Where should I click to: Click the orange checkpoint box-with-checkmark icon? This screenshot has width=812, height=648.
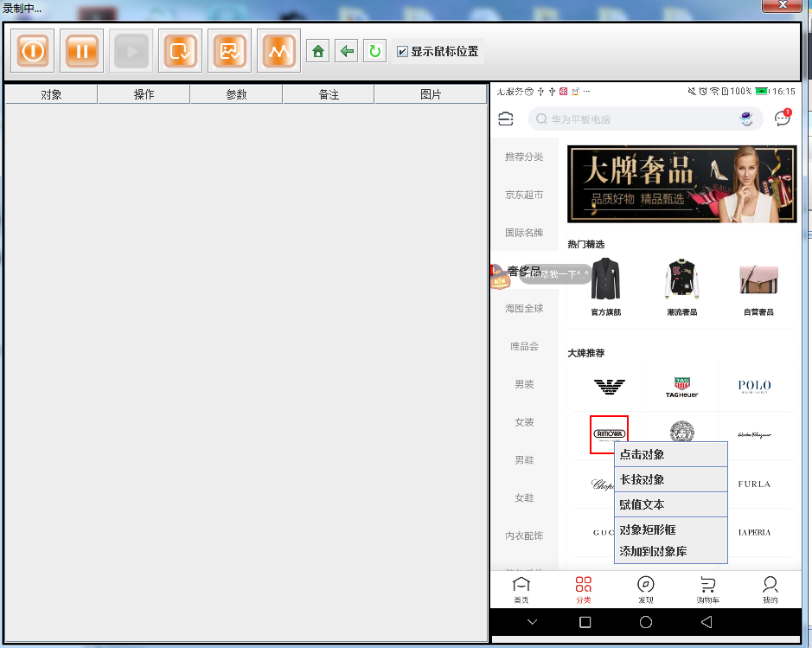click(180, 51)
